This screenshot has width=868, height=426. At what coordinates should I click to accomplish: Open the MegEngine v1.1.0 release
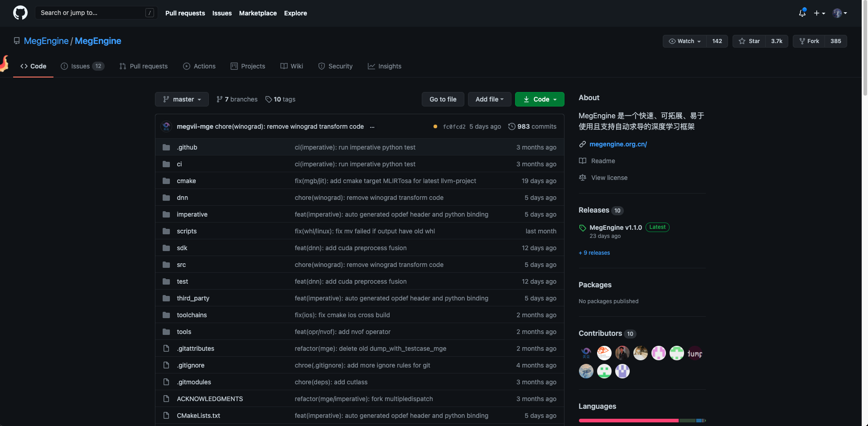click(x=616, y=228)
